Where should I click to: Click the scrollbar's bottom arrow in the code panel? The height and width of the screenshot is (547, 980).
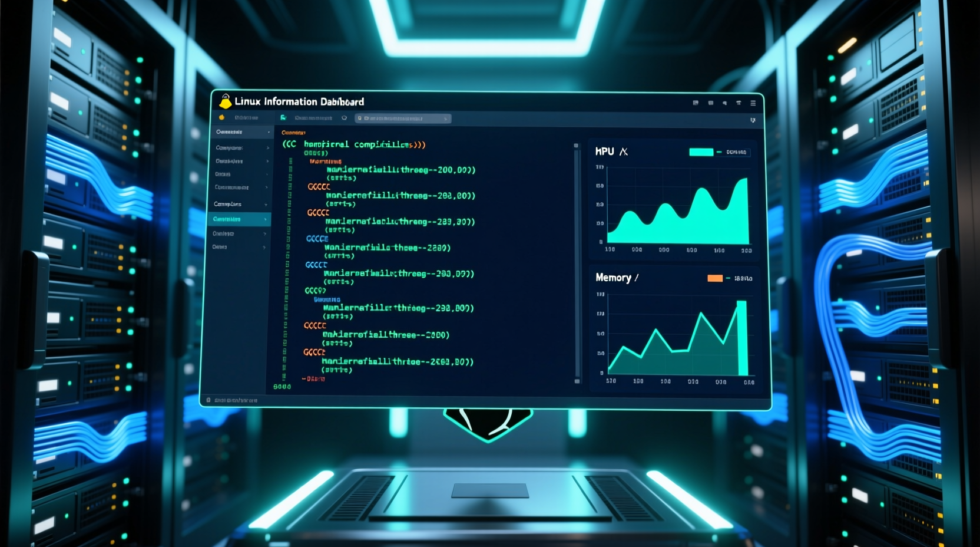tap(577, 381)
